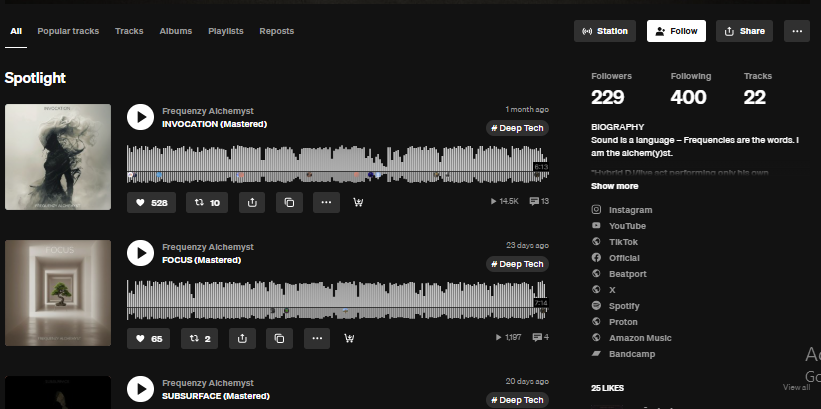
Task: Open more options for FOCUS track
Action: 317,338
